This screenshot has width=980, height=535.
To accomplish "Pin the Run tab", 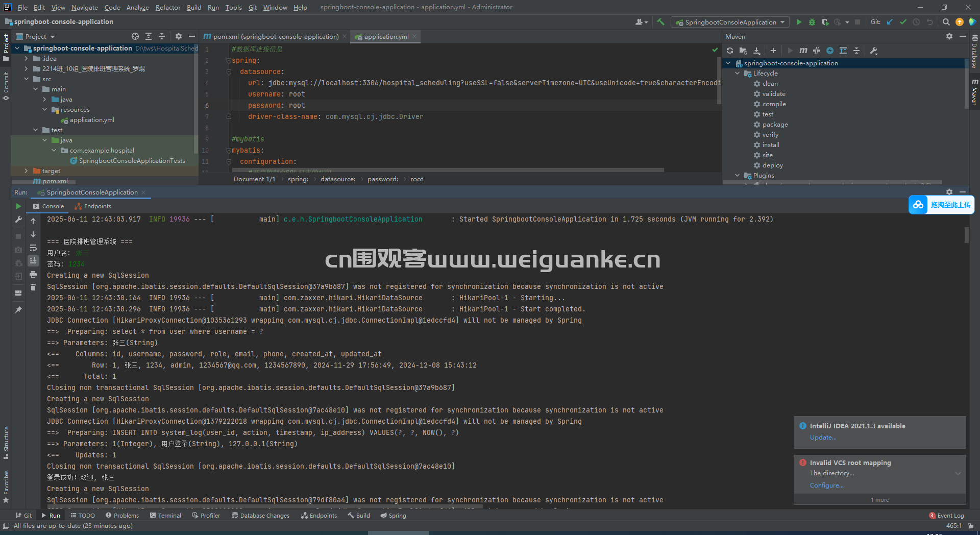I will click(18, 310).
